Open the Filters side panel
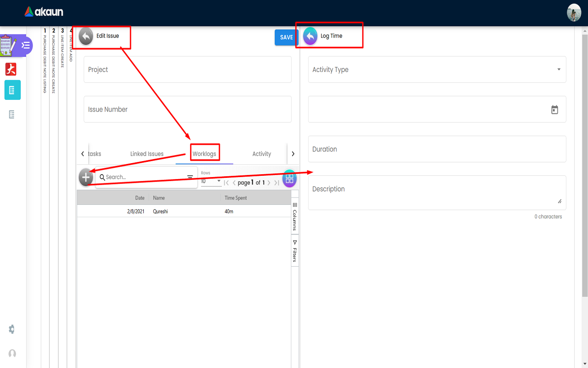The height and width of the screenshot is (368, 588). pyautogui.click(x=295, y=251)
